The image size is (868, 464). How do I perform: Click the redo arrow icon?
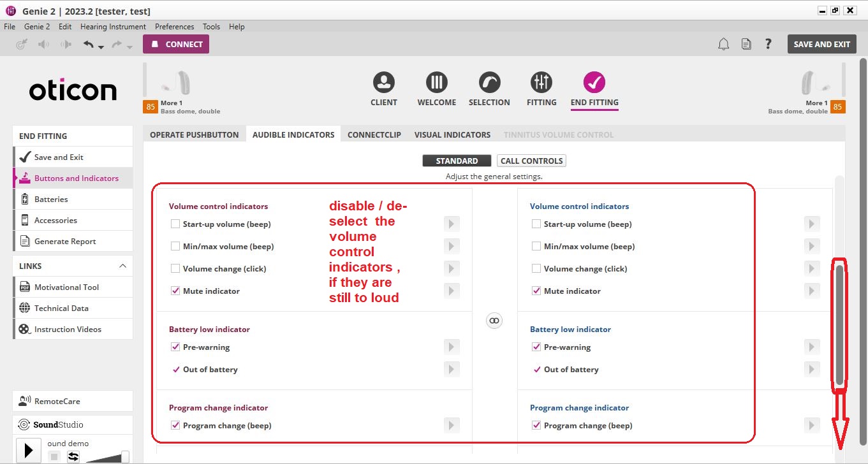117,44
